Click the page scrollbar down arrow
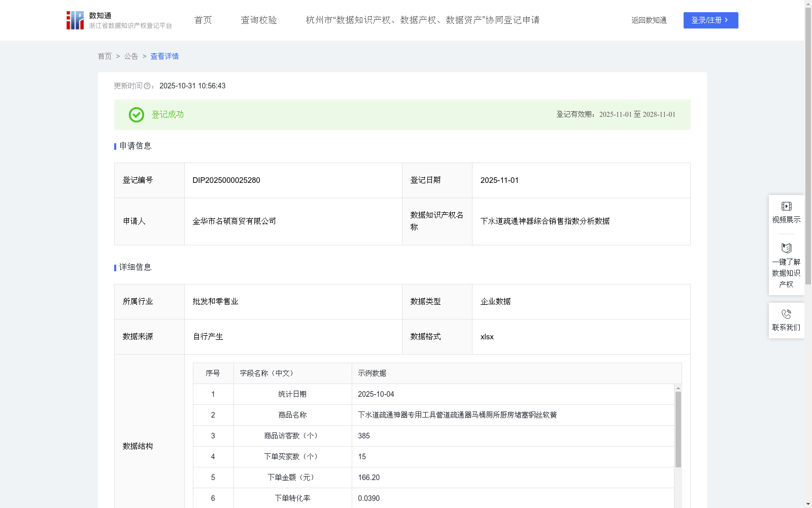 pyautogui.click(x=808, y=504)
